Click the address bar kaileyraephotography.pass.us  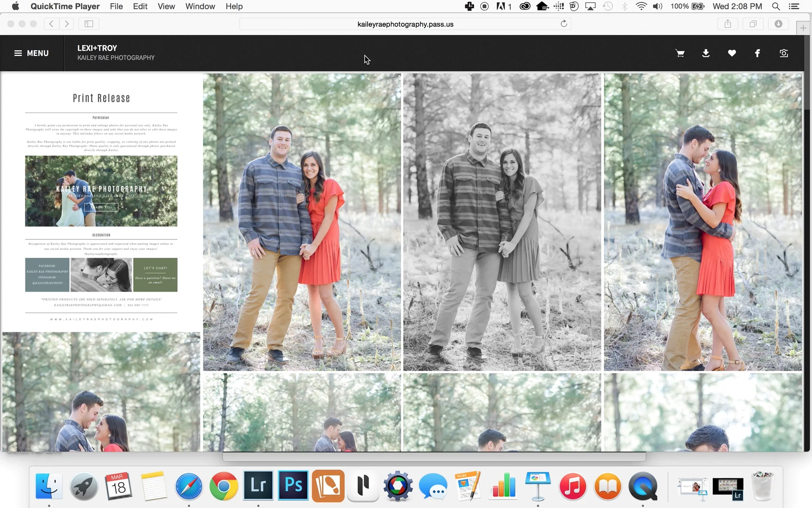click(405, 24)
